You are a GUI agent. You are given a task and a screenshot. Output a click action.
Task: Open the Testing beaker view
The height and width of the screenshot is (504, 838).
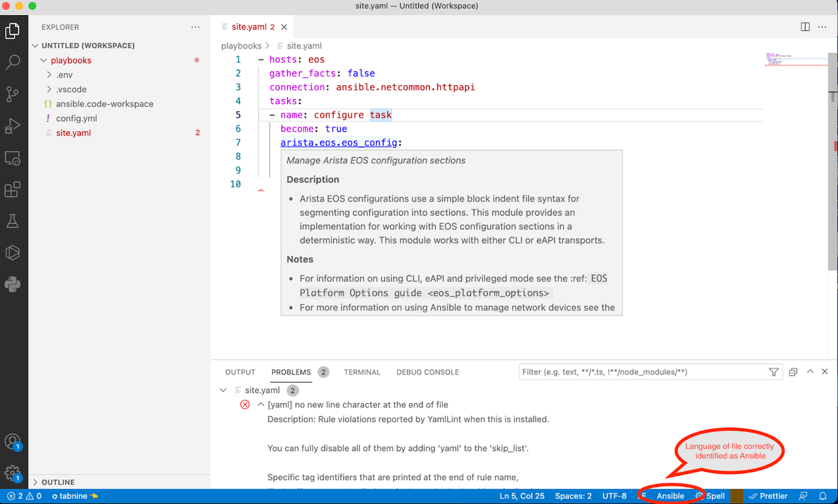tap(13, 221)
